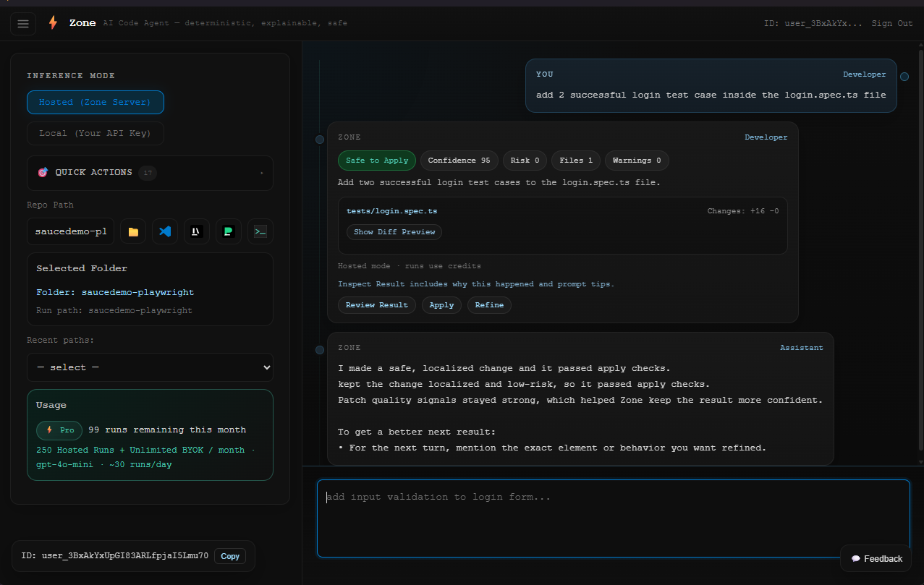Click the Confidence 95 badge
Image resolution: width=924 pixels, height=585 pixels.
459,161
